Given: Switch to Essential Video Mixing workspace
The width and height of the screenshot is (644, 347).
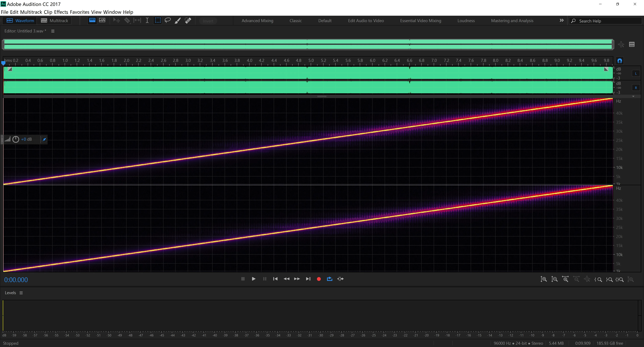Looking at the screenshot, I should tap(420, 21).
